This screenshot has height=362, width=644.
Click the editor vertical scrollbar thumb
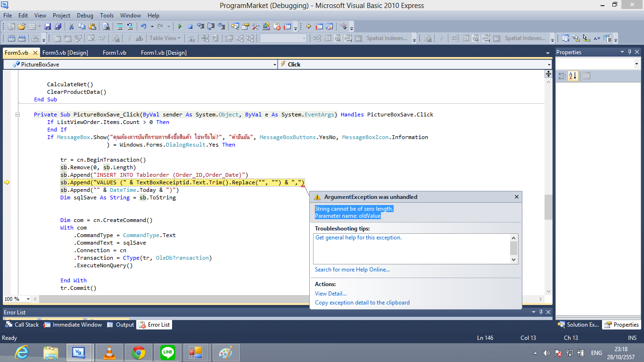[548, 207]
